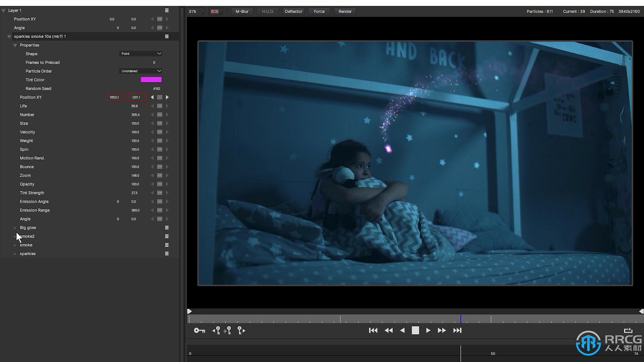Expand the Big glow particle
Viewport: 644px width, 362px height.
tap(15, 228)
